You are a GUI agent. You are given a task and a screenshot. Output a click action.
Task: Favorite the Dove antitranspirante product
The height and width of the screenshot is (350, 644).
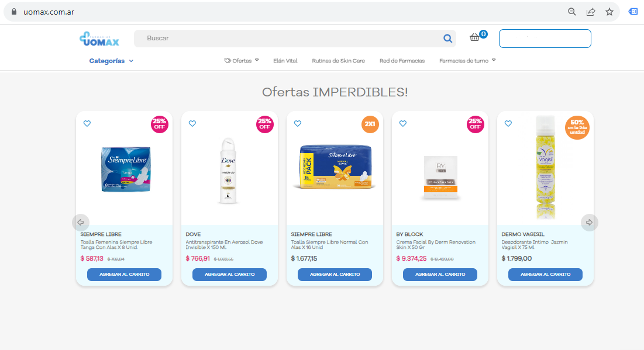point(192,123)
